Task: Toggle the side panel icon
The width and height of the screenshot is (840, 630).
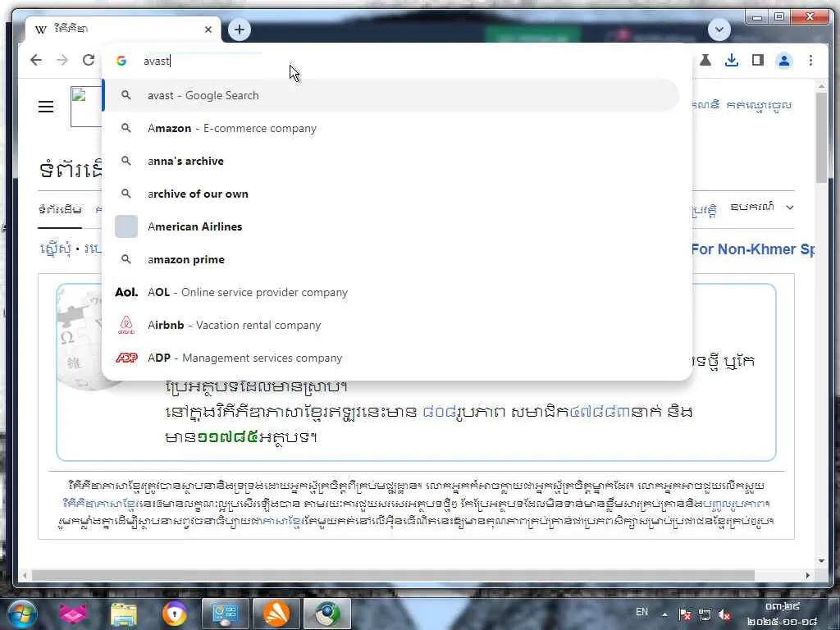Action: [x=757, y=60]
